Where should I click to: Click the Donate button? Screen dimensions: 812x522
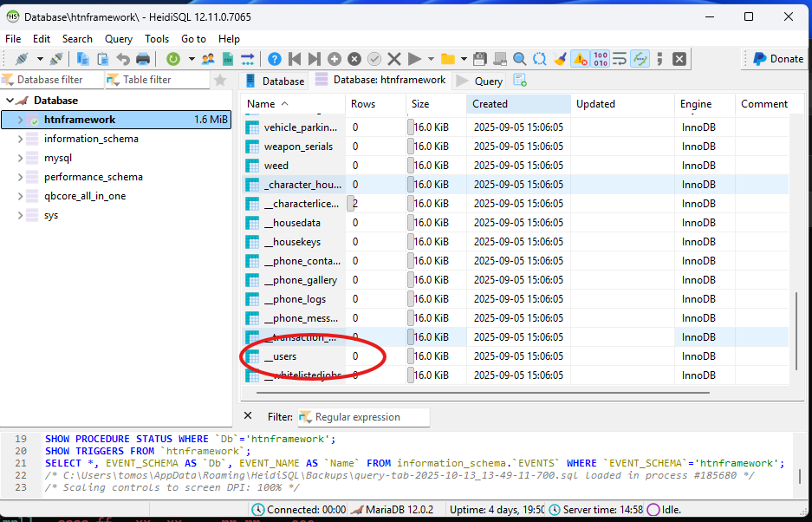[x=776, y=59]
